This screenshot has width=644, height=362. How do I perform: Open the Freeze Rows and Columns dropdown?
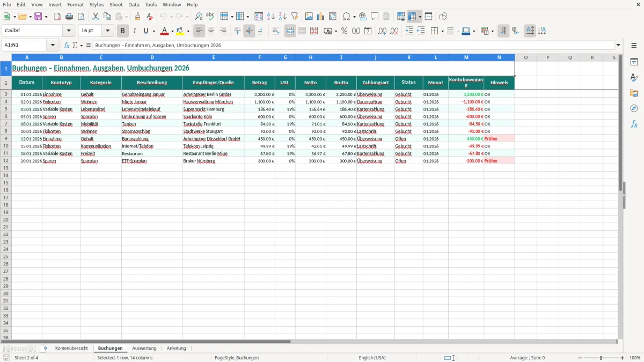420,17
